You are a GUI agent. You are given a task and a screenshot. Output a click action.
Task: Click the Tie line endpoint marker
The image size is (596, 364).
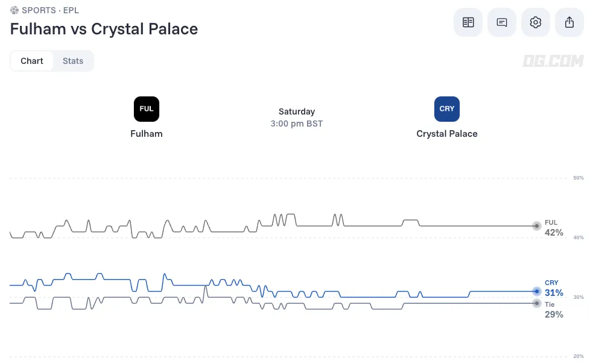click(536, 303)
